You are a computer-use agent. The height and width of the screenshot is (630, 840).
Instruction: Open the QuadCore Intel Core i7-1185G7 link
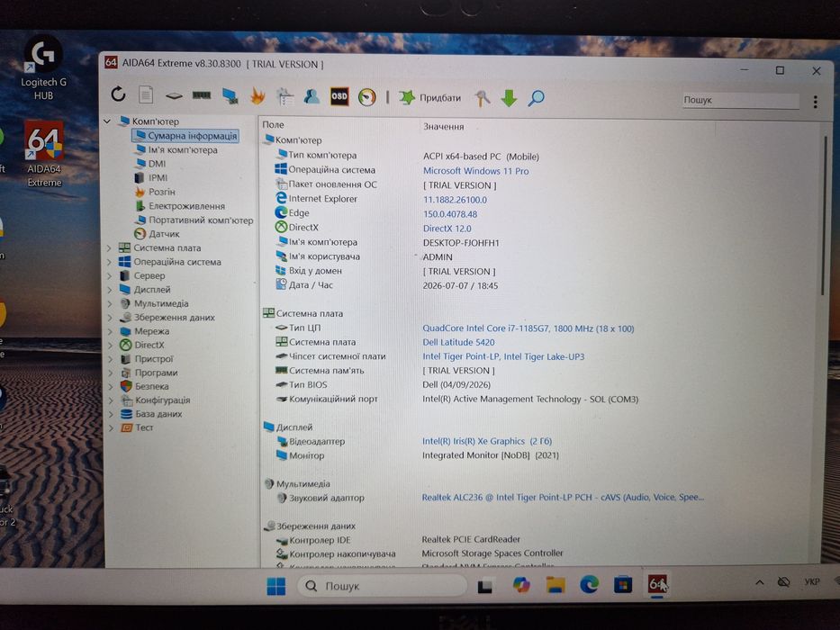[528, 328]
